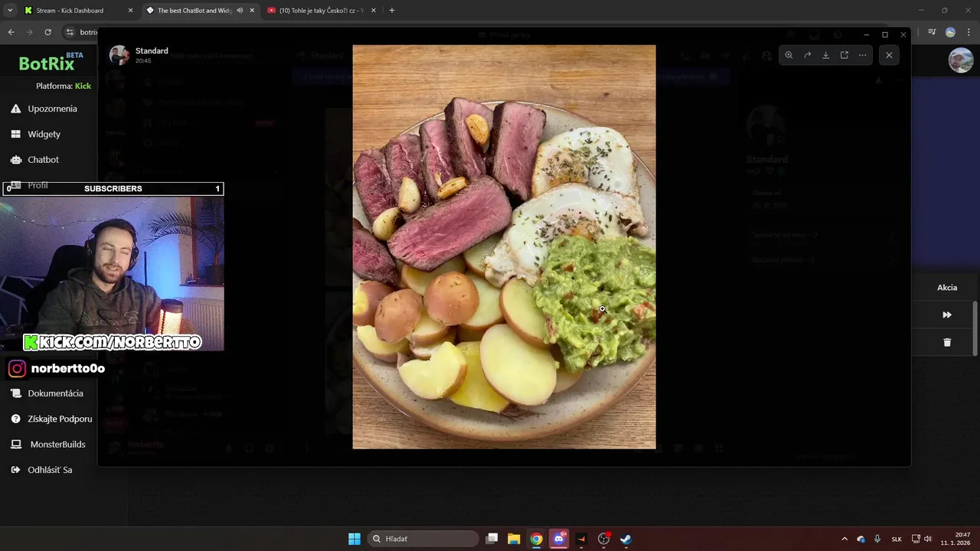The image size is (980, 551).
Task: Open Chrome three-dot menu
Action: [969, 32]
